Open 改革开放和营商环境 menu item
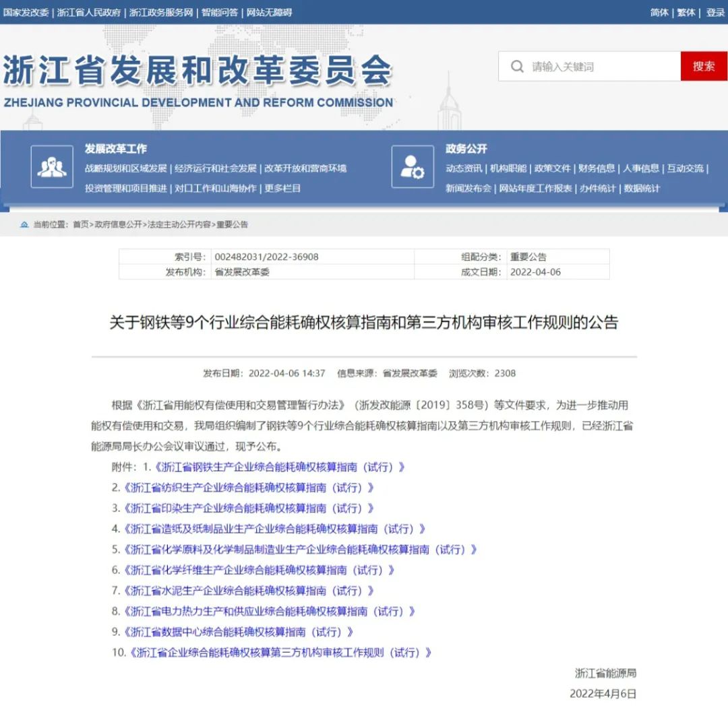The height and width of the screenshot is (712, 728). click(305, 168)
